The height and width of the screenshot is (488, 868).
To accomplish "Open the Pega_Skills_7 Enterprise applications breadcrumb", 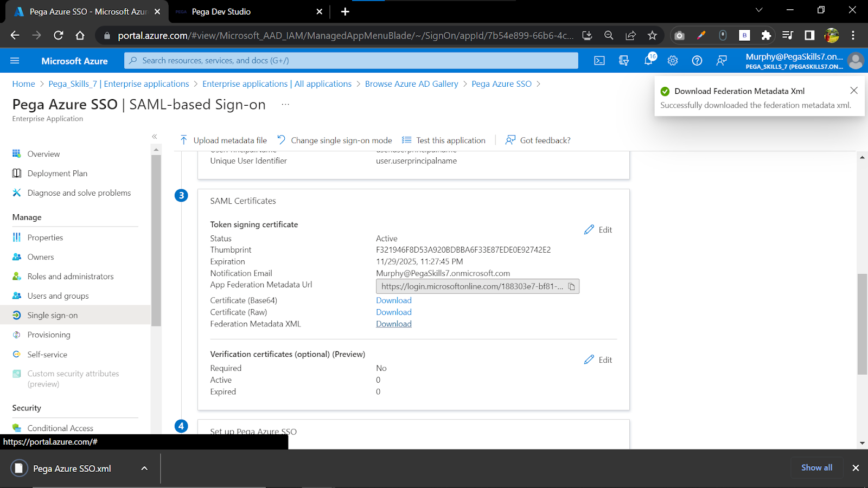I will coord(119,84).
